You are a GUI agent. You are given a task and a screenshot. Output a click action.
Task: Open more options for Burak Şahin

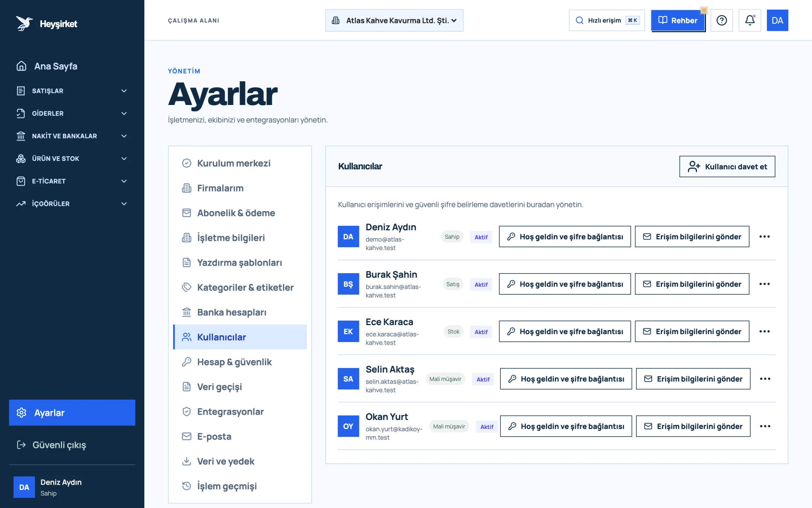click(x=764, y=284)
